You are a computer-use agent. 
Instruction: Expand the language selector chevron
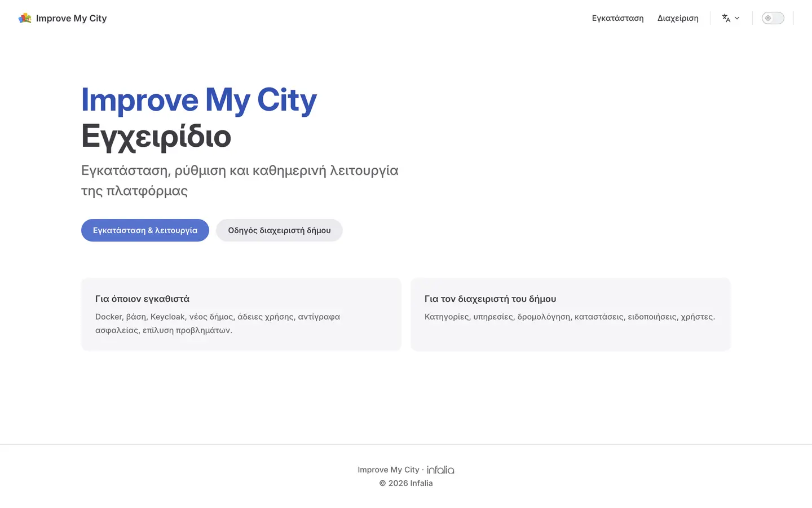[x=737, y=18]
